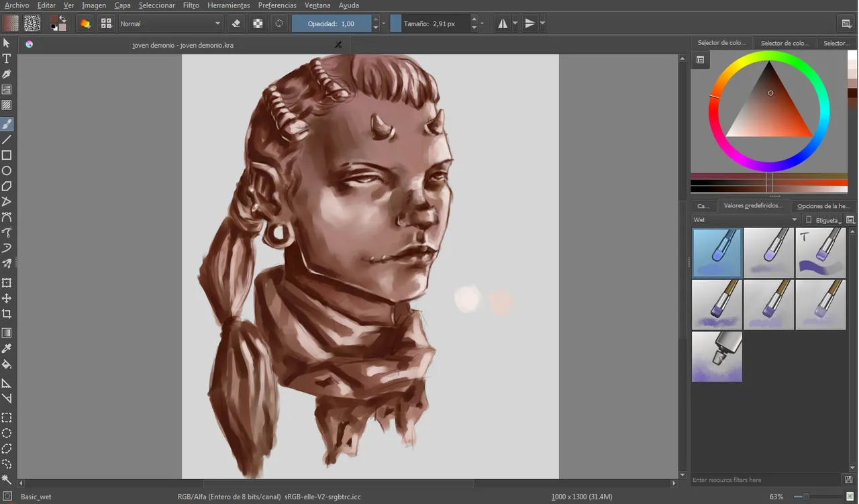
Task: Select the Move tool
Action: [x=7, y=298]
